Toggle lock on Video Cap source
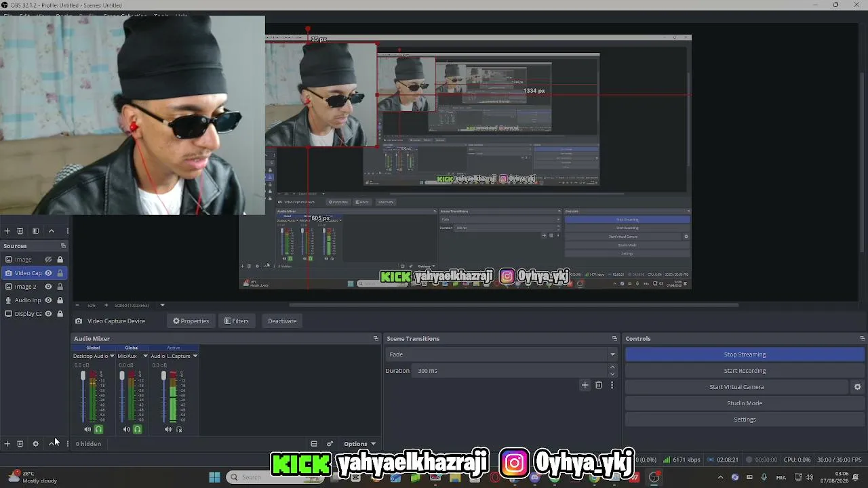868x488 pixels. point(60,273)
